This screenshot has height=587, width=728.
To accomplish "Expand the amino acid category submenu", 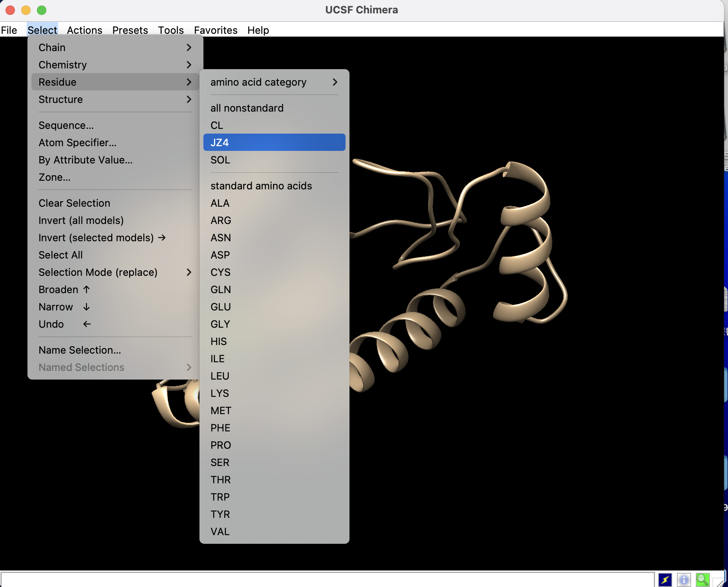I will pyautogui.click(x=274, y=82).
